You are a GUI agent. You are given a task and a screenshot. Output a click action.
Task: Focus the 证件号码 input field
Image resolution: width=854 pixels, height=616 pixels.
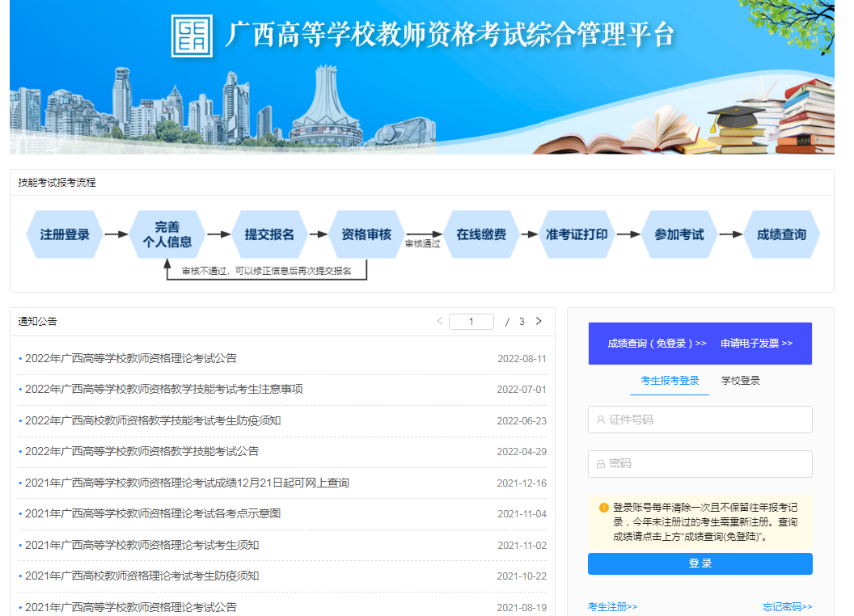(x=700, y=420)
